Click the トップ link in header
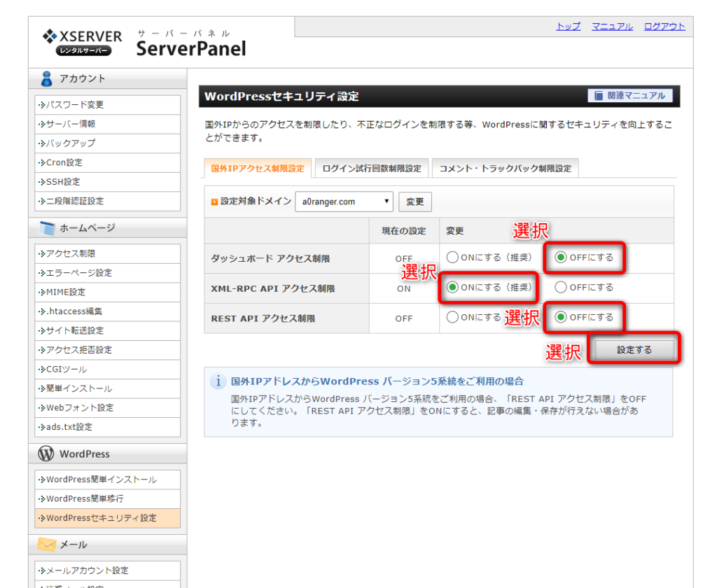 (568, 27)
